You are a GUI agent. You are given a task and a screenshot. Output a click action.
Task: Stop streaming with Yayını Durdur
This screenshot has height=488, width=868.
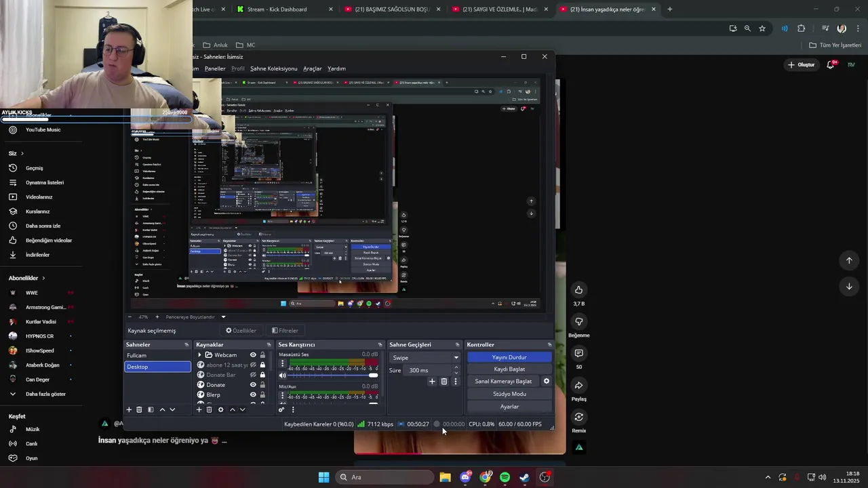click(509, 357)
